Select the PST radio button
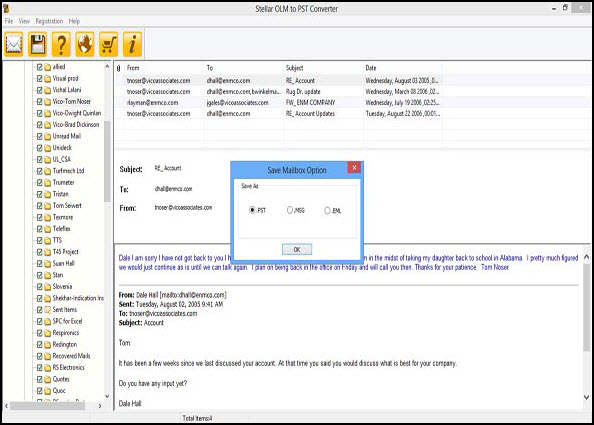Screen dimensions: 594x425 pyautogui.click(x=252, y=210)
